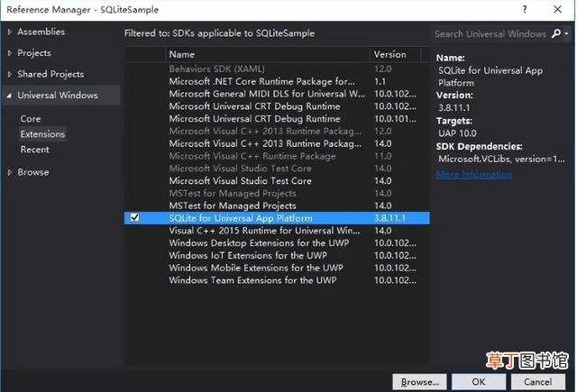Select Visual C++ 2013 Runtime version 12.0 row
This screenshot has width=577, height=392.
[277, 132]
